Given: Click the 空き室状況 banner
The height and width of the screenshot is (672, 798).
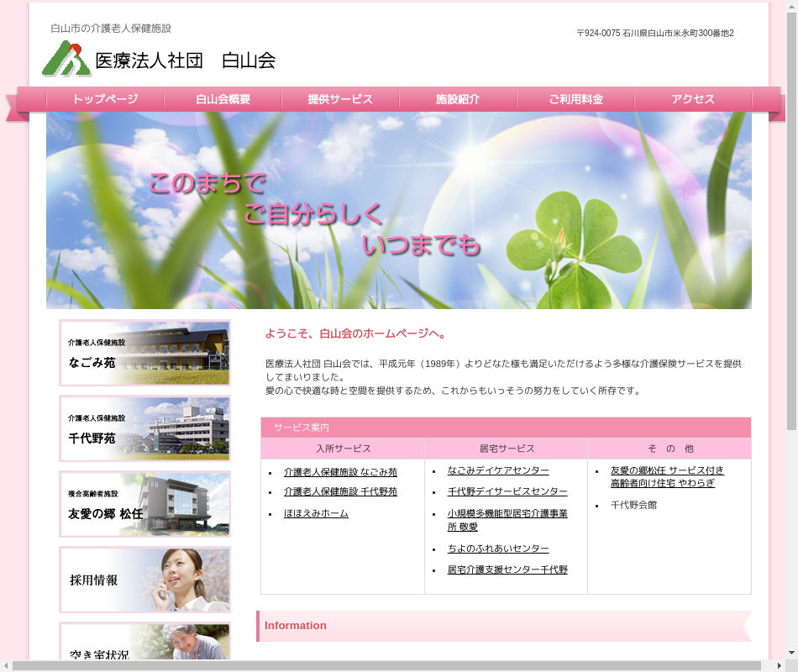Looking at the screenshot, I should point(144,643).
